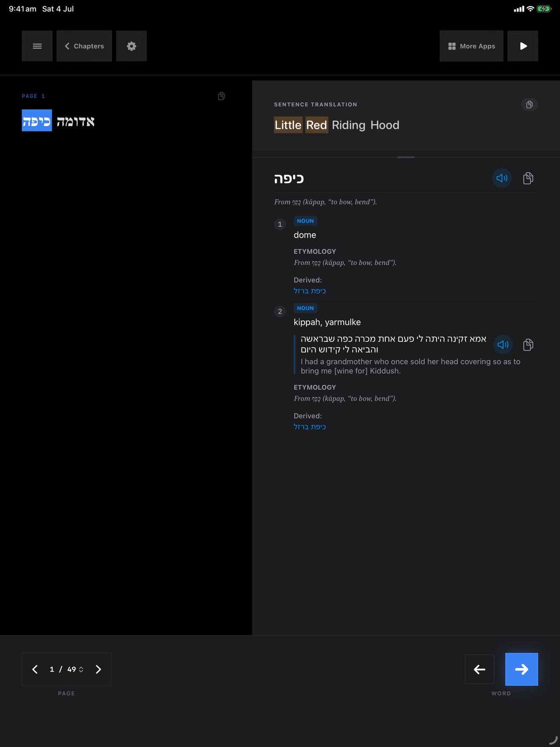560x747 pixels.
Task: Tap the word Riding in translation
Action: click(x=348, y=125)
